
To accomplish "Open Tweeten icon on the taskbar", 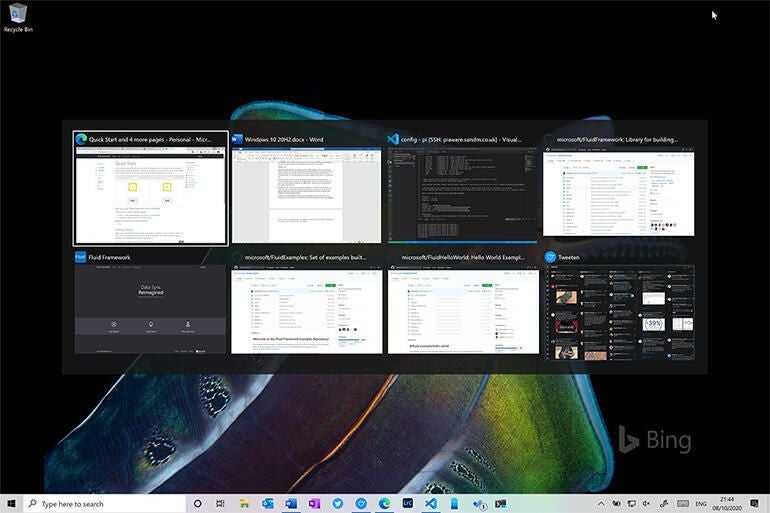I will tap(361, 504).
